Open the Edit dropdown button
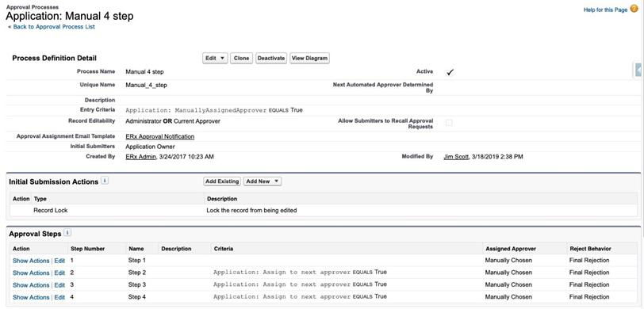644x309 pixels. 215,59
